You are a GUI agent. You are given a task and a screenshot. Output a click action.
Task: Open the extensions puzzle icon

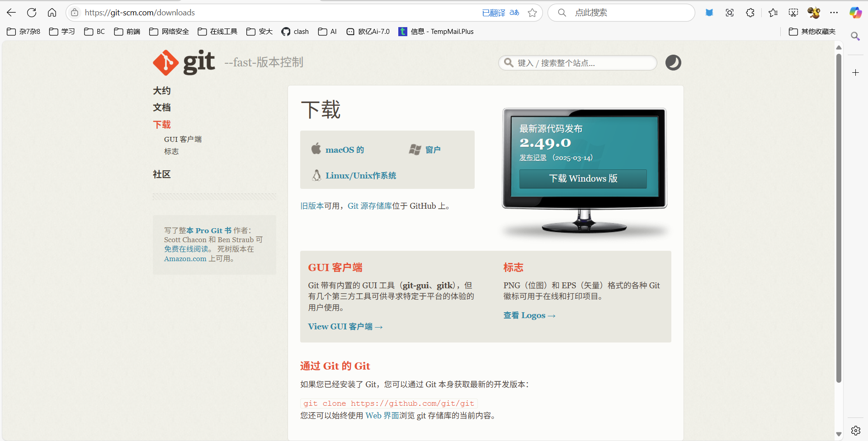coord(750,13)
